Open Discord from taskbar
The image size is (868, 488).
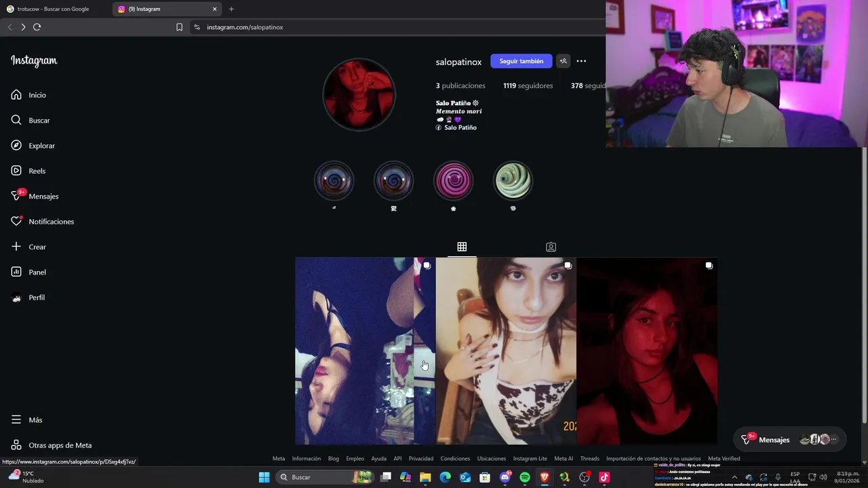pos(505,477)
